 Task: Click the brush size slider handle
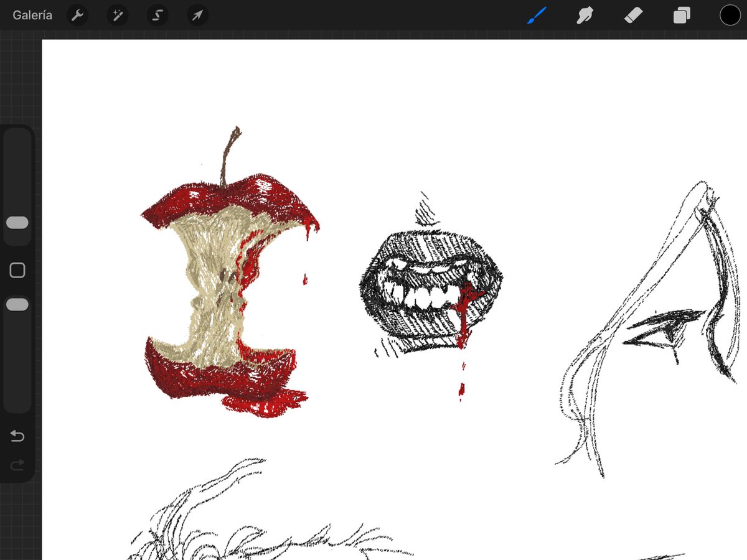17,223
